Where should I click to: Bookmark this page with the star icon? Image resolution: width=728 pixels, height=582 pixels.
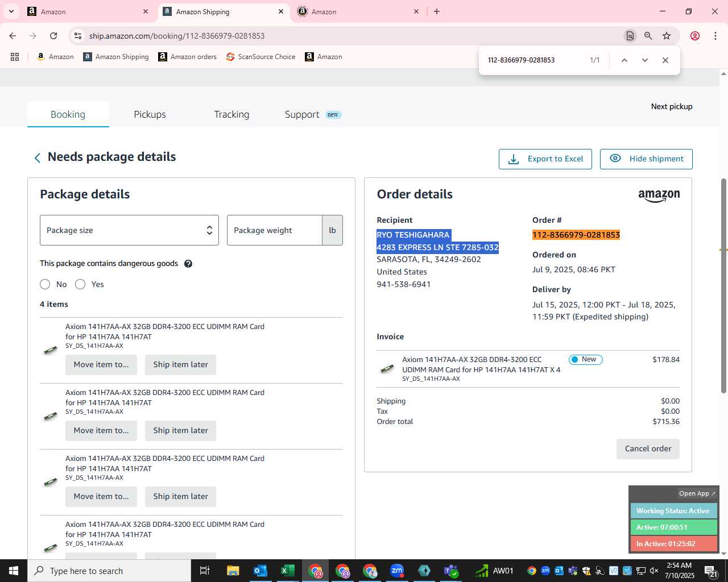(667, 36)
